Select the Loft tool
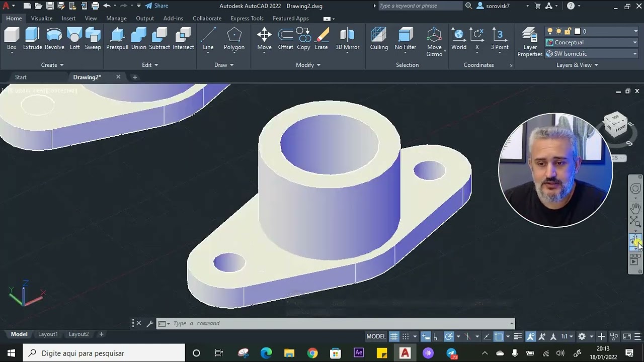This screenshot has width=644, height=362. pyautogui.click(x=74, y=39)
